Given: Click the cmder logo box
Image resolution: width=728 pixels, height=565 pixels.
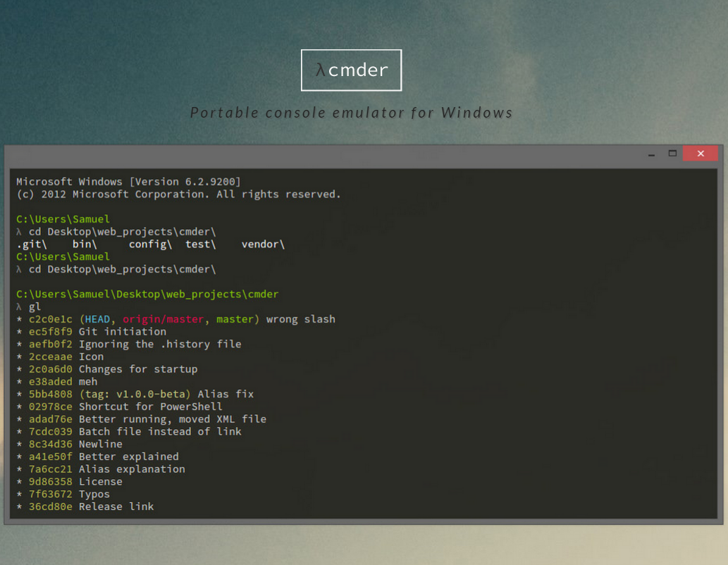Looking at the screenshot, I should pos(351,70).
